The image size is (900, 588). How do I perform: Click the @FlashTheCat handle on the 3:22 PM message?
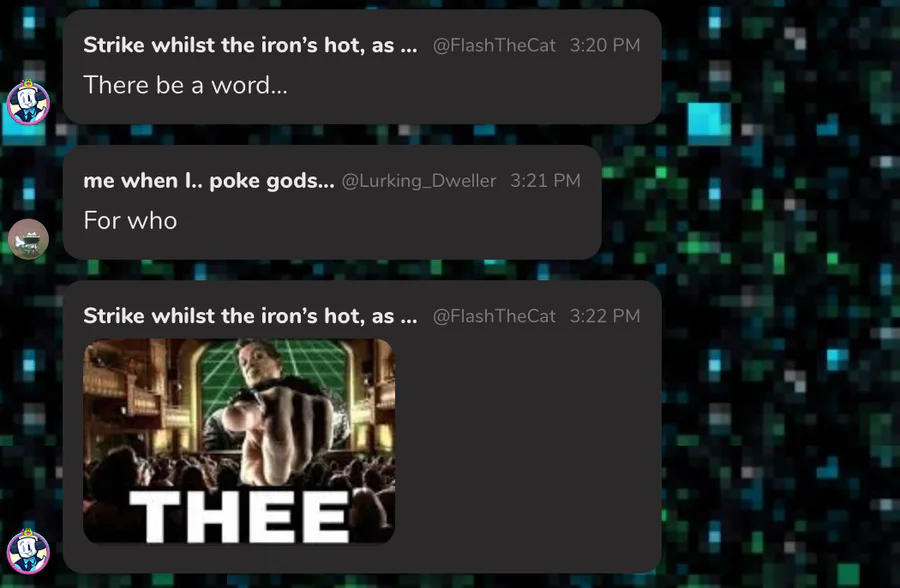coord(494,316)
